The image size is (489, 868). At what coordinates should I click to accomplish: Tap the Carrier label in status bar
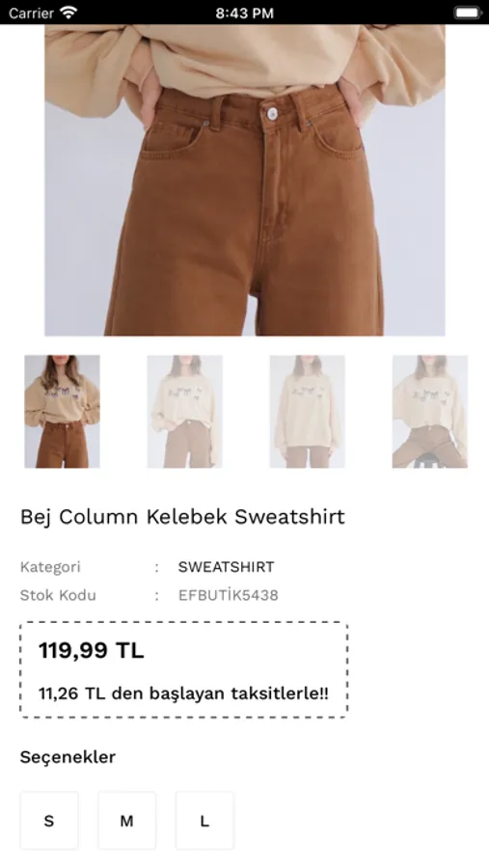[x=31, y=13]
